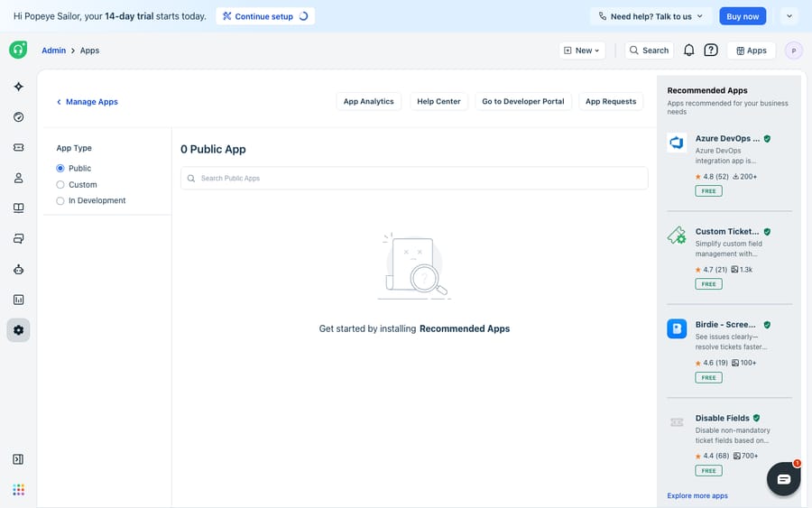Expand Need help? Talk to us dropdown
812x508 pixels.
click(651, 16)
